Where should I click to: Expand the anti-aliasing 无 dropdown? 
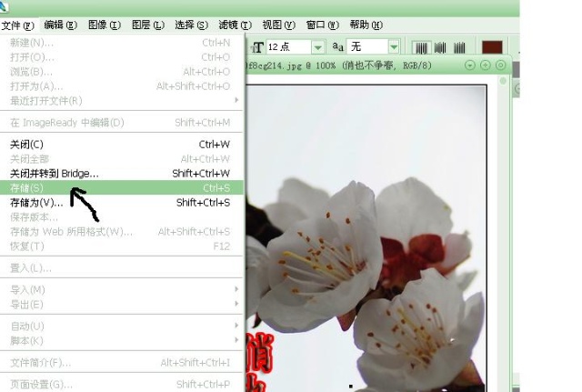tap(396, 46)
